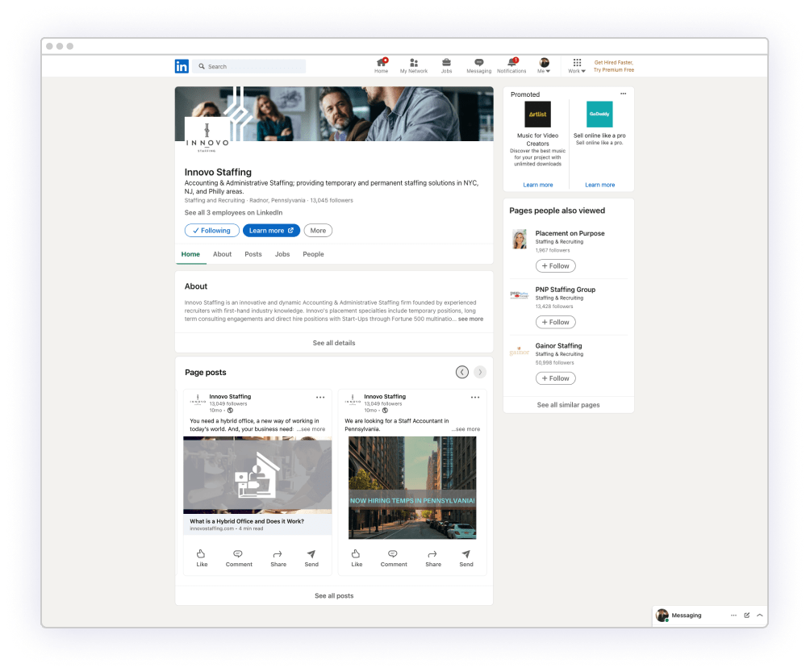The image size is (810, 672).
Task: Go to next page posts arrow
Action: click(480, 372)
